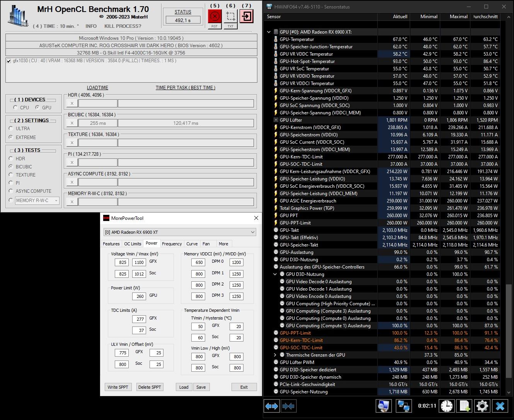Open the MEMORY R-W-C dropdown
Viewport: 514px width, 420px height.
coord(37,200)
